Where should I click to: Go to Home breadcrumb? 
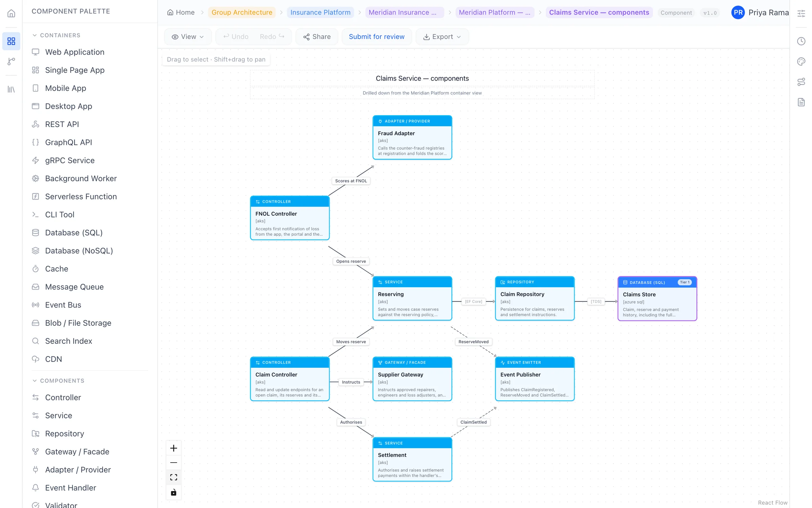181,13
